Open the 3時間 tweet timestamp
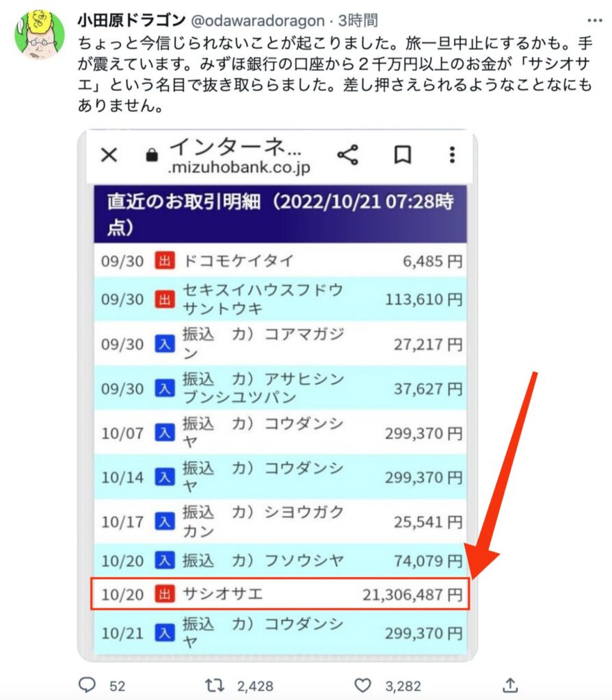 pos(358,21)
